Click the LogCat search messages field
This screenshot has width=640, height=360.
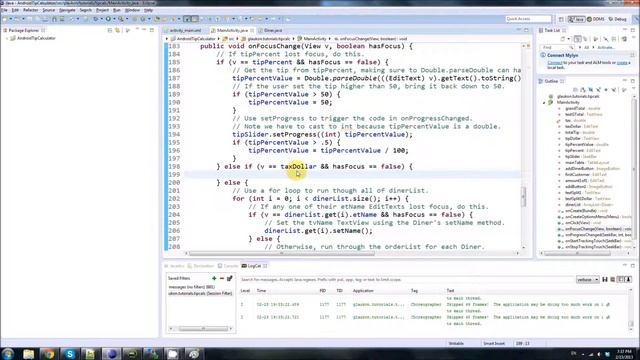coord(407,280)
